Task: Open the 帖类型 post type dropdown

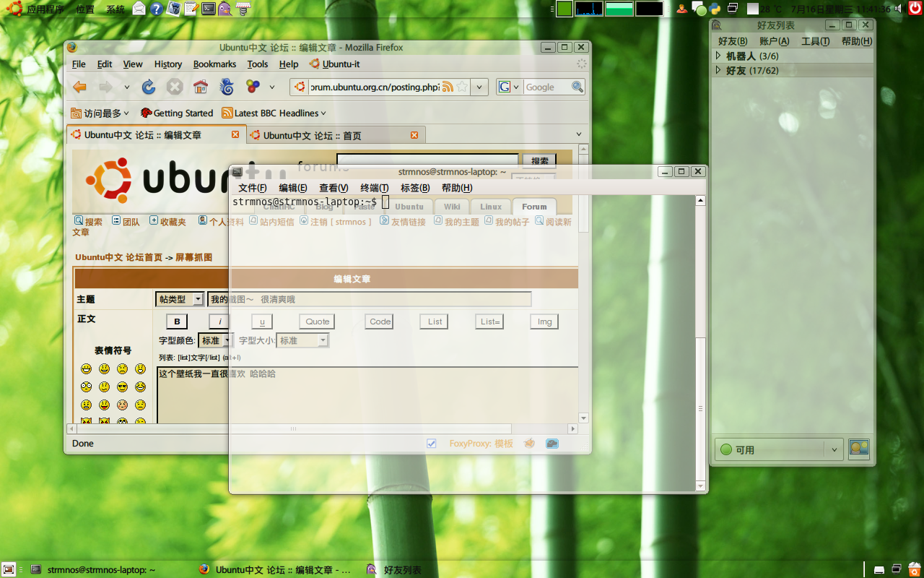Action: point(180,299)
